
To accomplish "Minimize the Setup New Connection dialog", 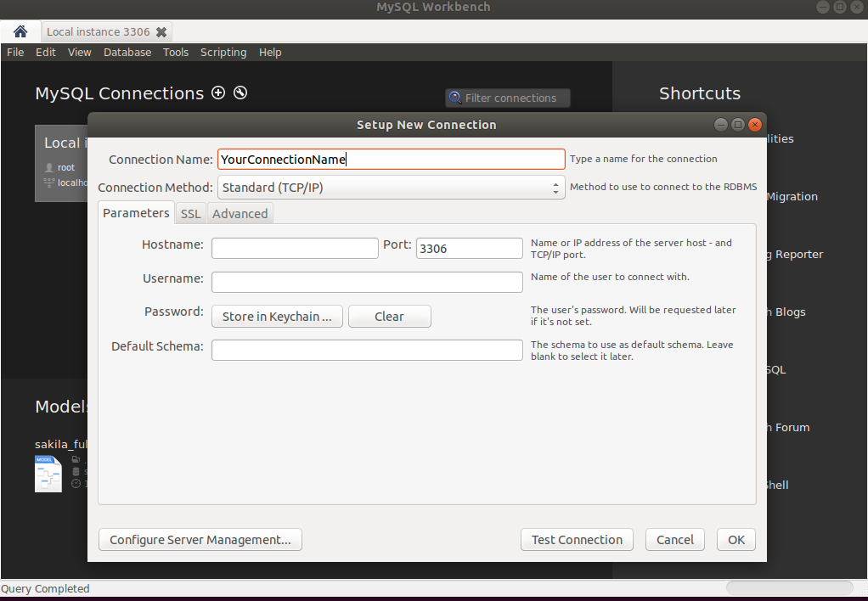I will 721,125.
